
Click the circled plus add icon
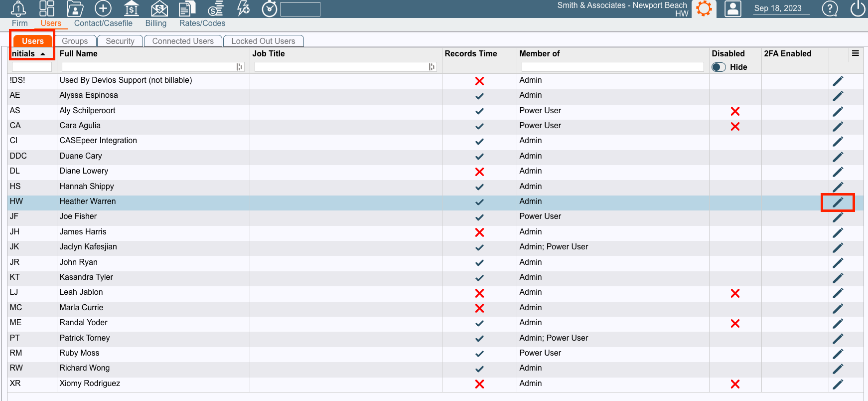pyautogui.click(x=103, y=8)
